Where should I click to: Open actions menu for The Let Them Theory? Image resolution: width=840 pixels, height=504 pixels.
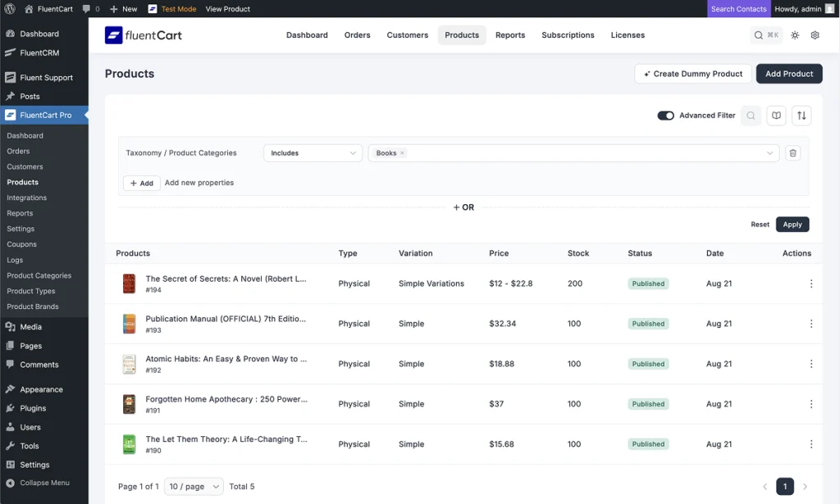pyautogui.click(x=811, y=444)
